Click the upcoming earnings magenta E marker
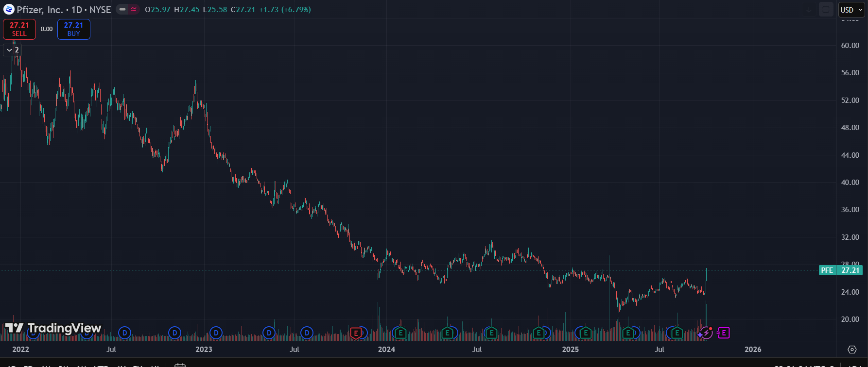The width and height of the screenshot is (868, 367). 724,333
